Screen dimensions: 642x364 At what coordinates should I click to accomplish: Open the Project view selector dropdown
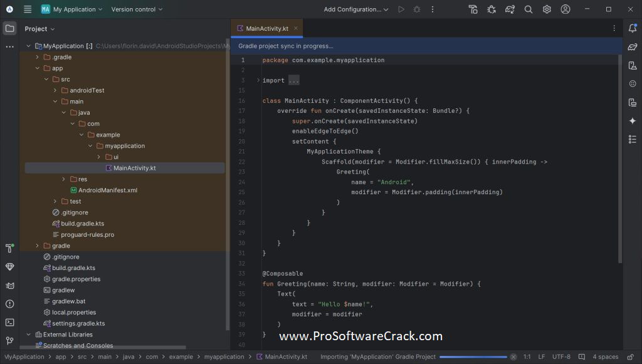tap(39, 29)
